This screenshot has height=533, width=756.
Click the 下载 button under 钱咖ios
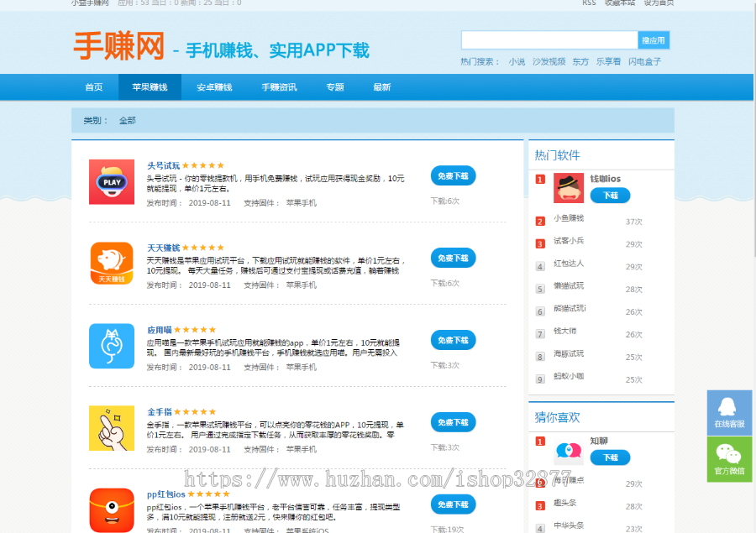[x=610, y=196]
